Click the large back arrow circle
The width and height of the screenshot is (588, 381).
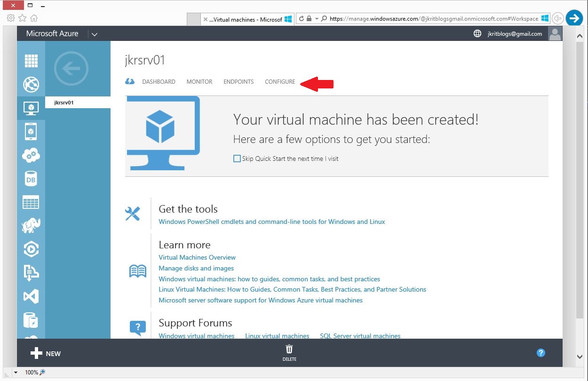click(x=71, y=69)
